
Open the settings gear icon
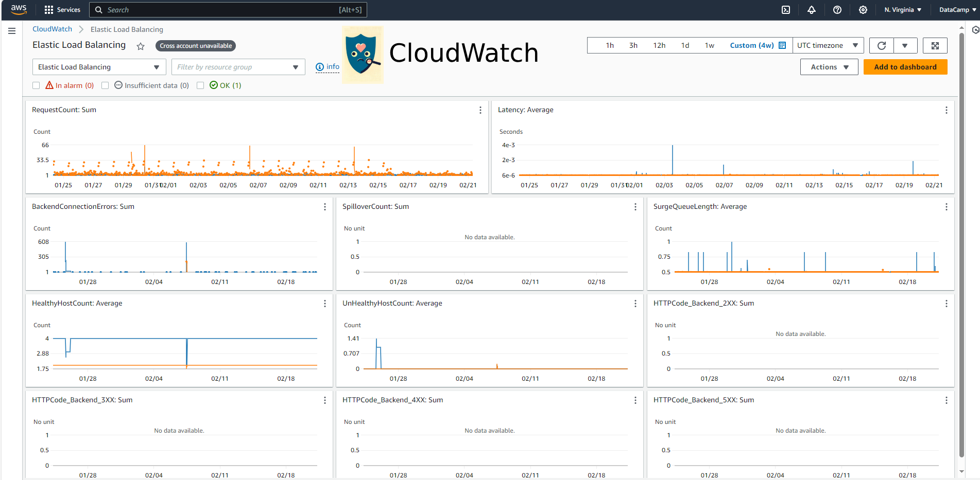863,10
